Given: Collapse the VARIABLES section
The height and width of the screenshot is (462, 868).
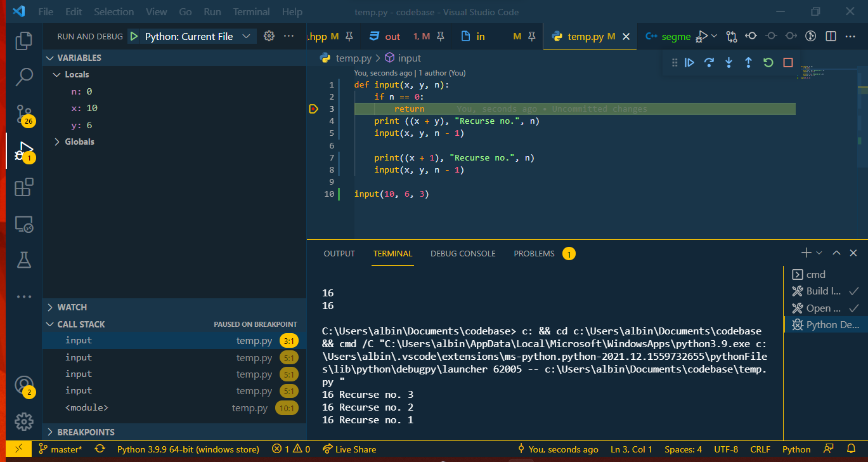Looking at the screenshot, I should 174,58.
